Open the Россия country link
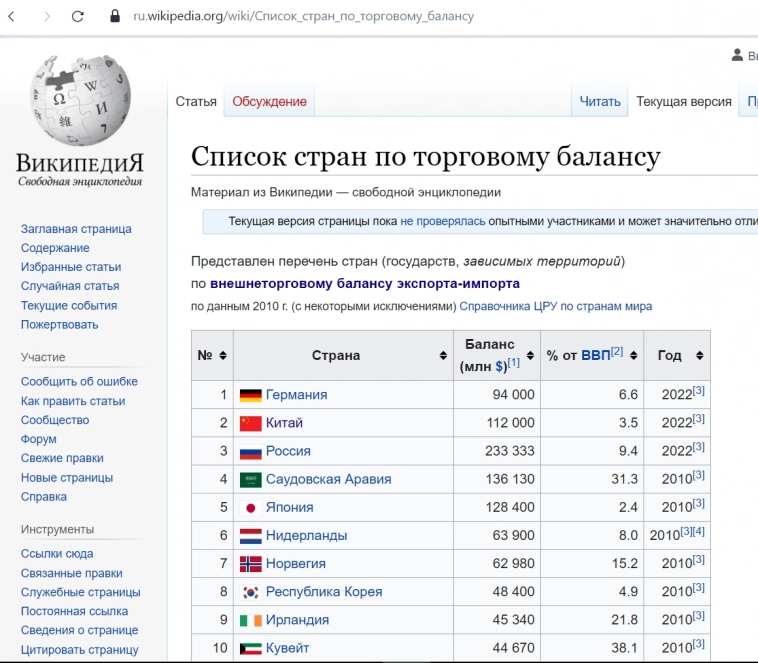Image resolution: width=758 pixels, height=663 pixels. point(288,451)
